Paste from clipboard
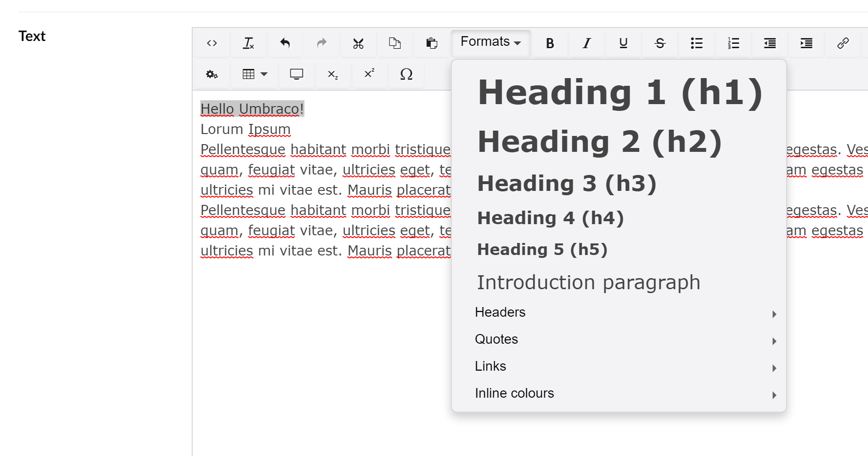The image size is (868, 456). tap(432, 43)
